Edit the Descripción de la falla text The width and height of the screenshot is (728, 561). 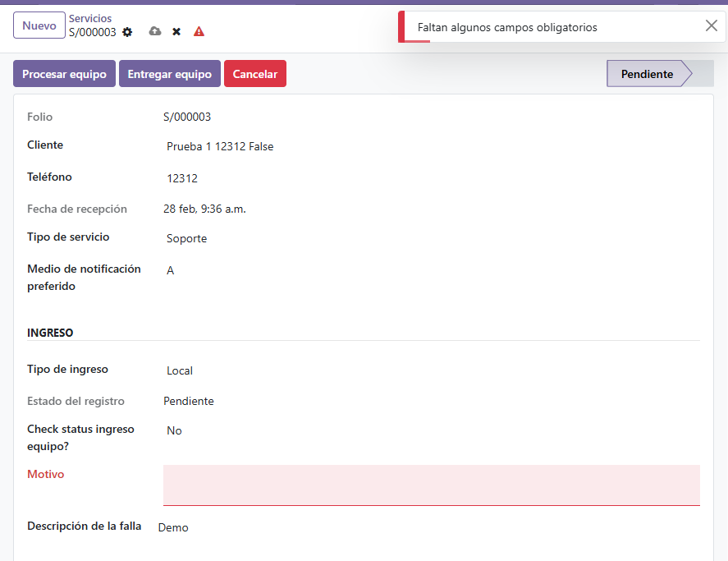[173, 527]
